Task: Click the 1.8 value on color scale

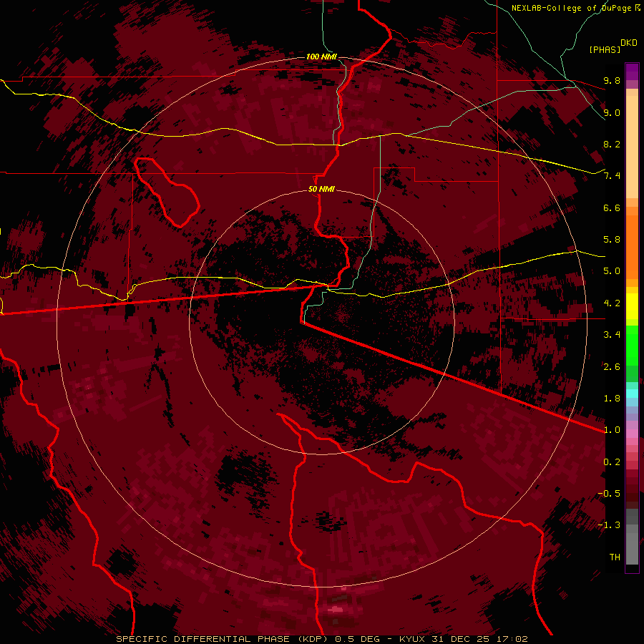Action: (612, 399)
